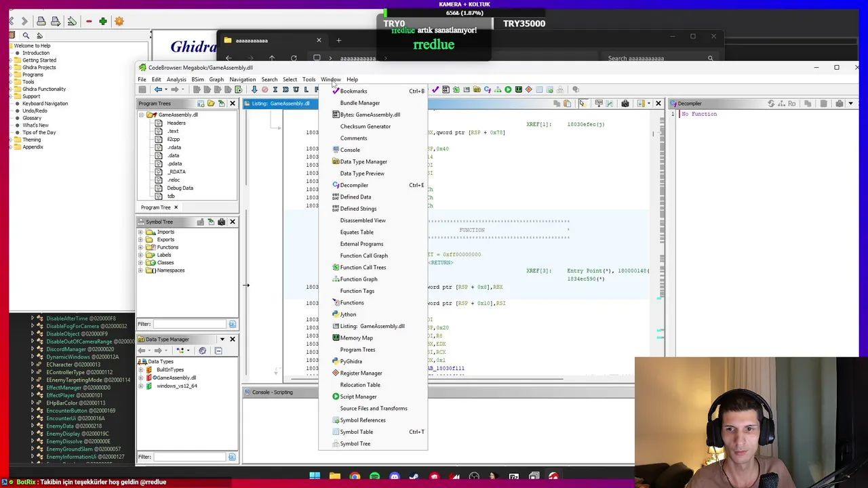Expand the Functions node in Symbol Tree

coord(140,247)
